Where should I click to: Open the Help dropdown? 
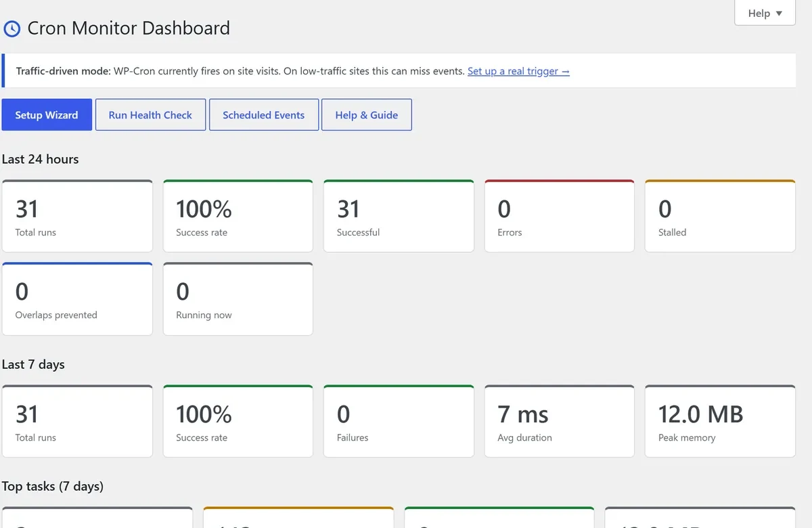pos(765,13)
